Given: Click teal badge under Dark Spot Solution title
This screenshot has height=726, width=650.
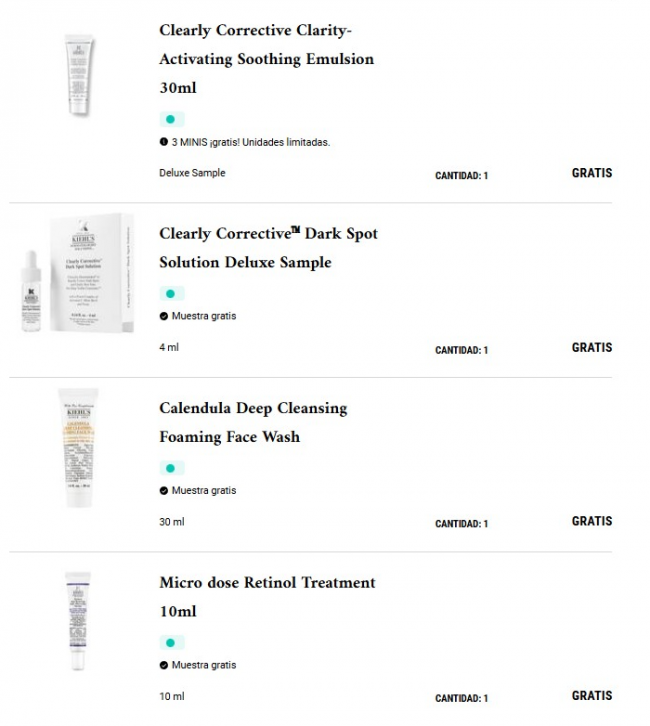Looking at the screenshot, I should (x=171, y=294).
